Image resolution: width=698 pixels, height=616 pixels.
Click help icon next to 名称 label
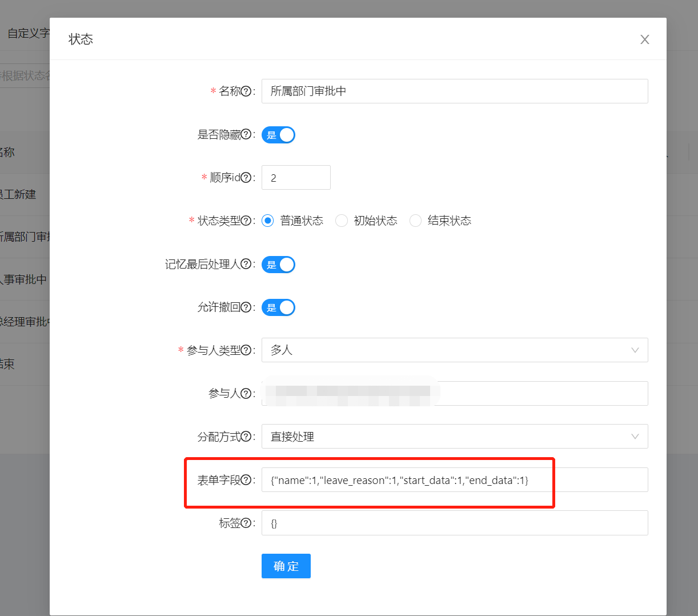coord(246,91)
